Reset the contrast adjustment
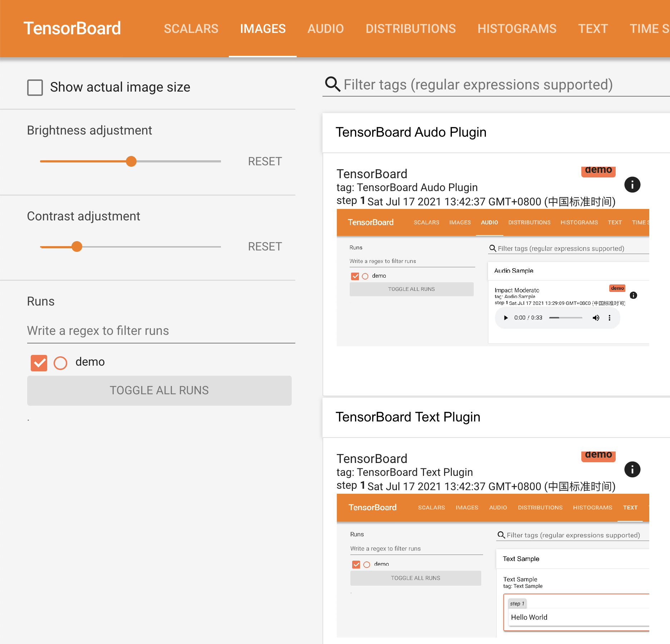670x644 pixels. pyautogui.click(x=265, y=247)
